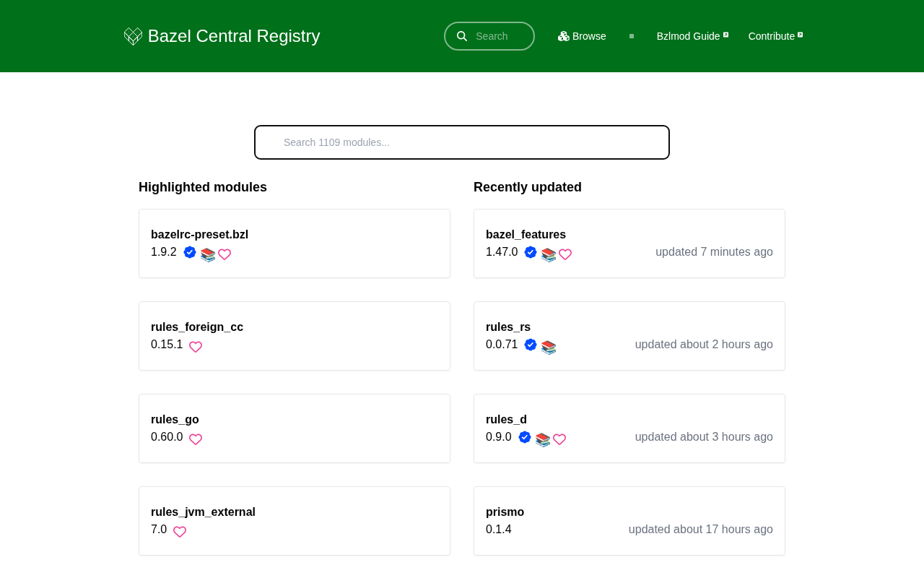The image size is (924, 578).
Task: Click the heart icon on rules_go
Action: coord(196,439)
